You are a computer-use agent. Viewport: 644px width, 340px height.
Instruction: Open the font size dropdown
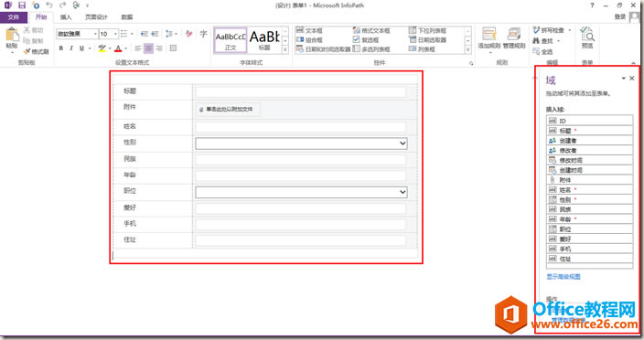click(x=115, y=34)
